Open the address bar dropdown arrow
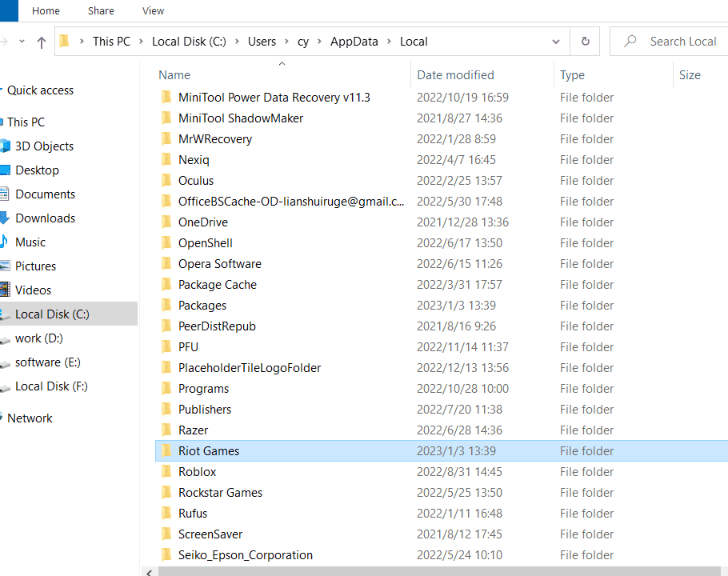This screenshot has height=576, width=728. point(555,41)
